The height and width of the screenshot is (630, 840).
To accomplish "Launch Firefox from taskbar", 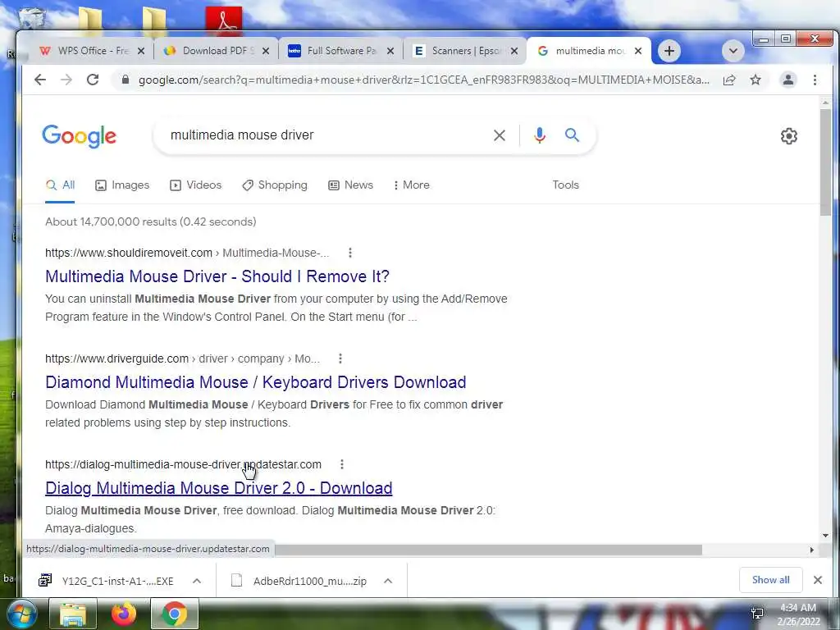I will [x=124, y=614].
